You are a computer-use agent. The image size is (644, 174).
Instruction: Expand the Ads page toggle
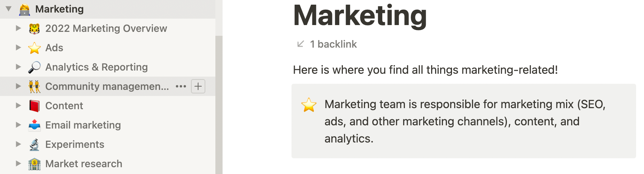pyautogui.click(x=18, y=47)
